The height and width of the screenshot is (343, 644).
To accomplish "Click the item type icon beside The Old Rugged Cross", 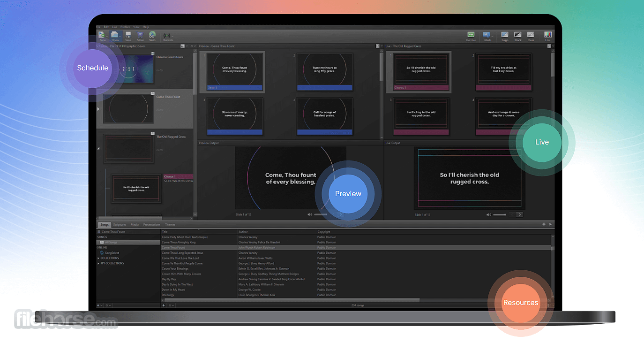I will pos(152,134).
